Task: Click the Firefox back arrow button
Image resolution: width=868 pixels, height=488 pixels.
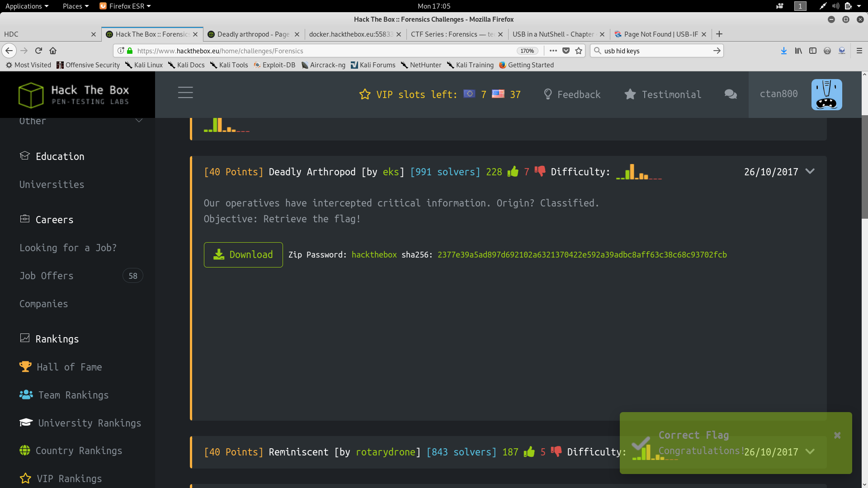Action: click(x=9, y=51)
